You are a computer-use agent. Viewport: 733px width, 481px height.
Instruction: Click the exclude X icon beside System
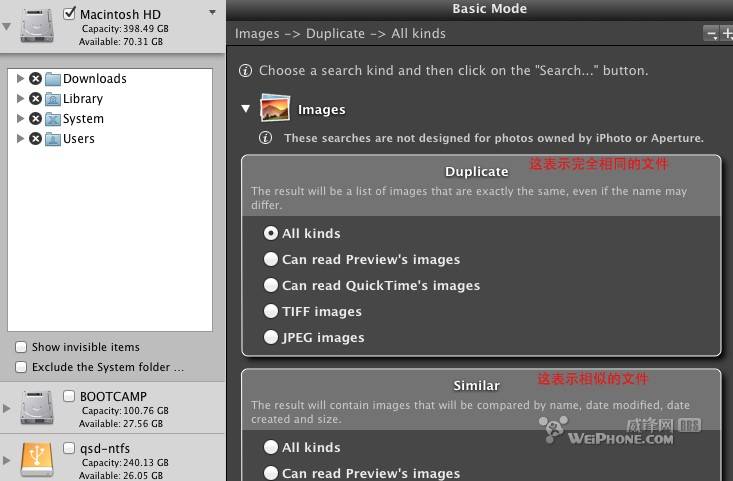click(36, 119)
